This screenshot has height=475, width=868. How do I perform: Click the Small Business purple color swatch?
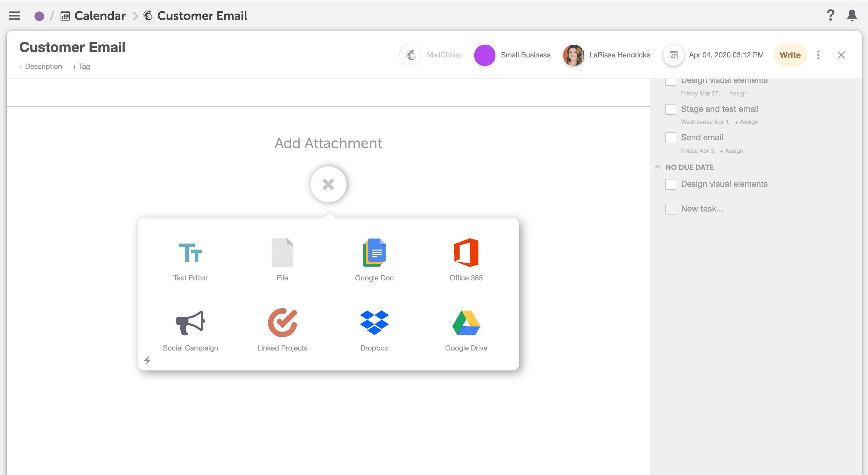[x=484, y=55]
